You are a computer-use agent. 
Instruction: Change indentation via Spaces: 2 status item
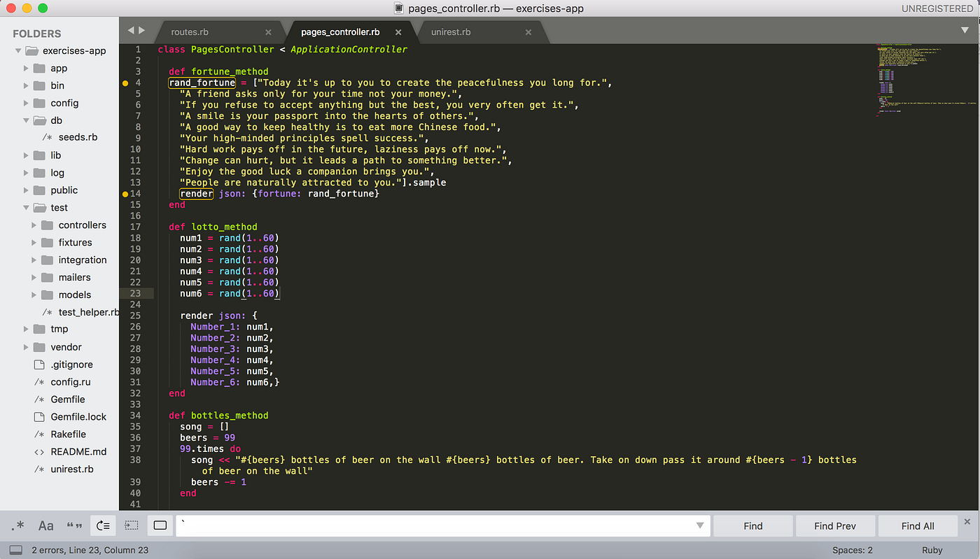[x=852, y=550]
